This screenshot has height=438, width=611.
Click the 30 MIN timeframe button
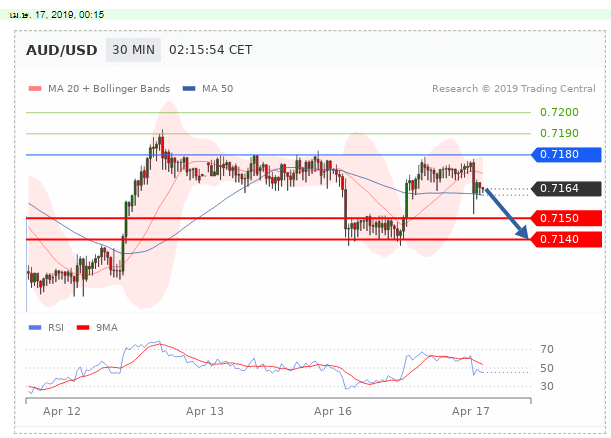133,50
